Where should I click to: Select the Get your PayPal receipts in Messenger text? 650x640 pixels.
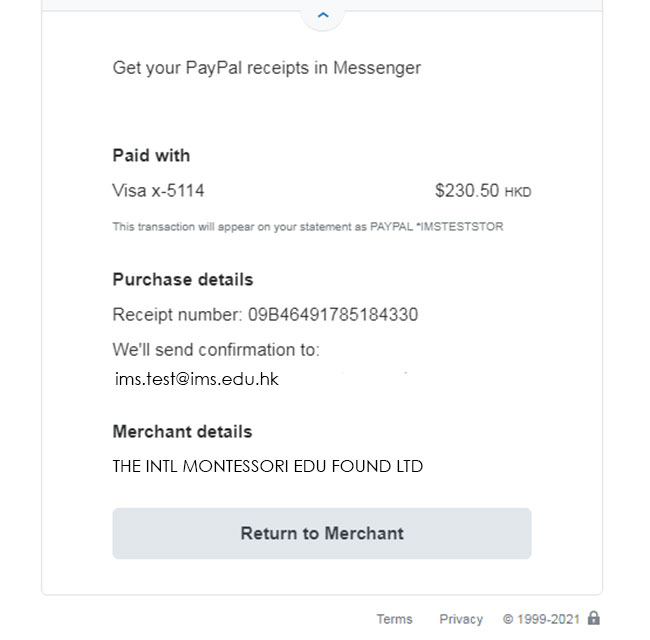tap(267, 68)
